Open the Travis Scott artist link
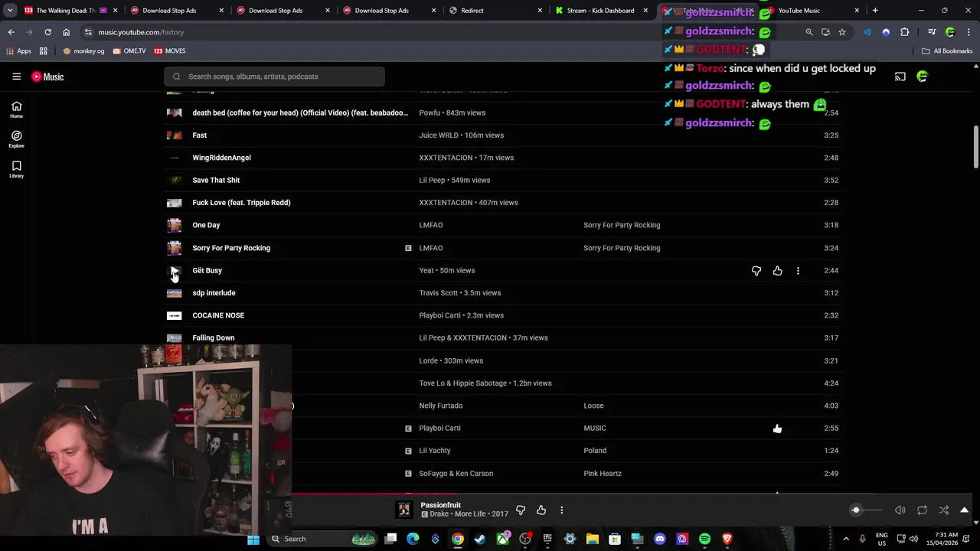 coord(438,293)
